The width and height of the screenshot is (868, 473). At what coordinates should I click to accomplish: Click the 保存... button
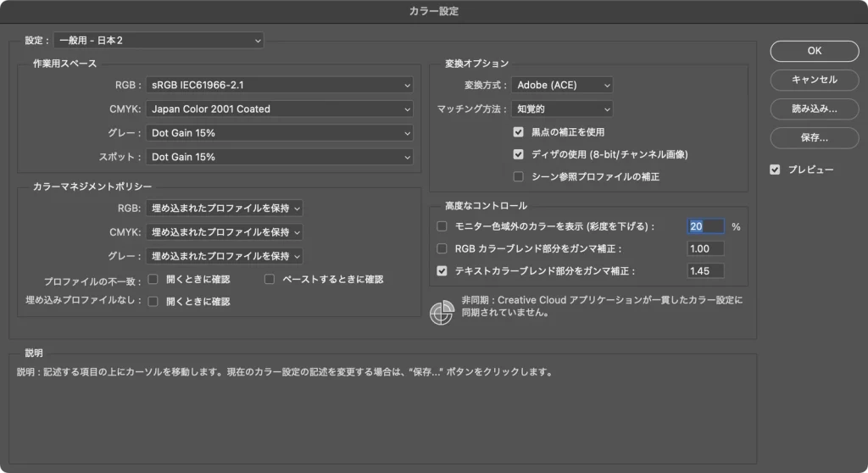(815, 138)
